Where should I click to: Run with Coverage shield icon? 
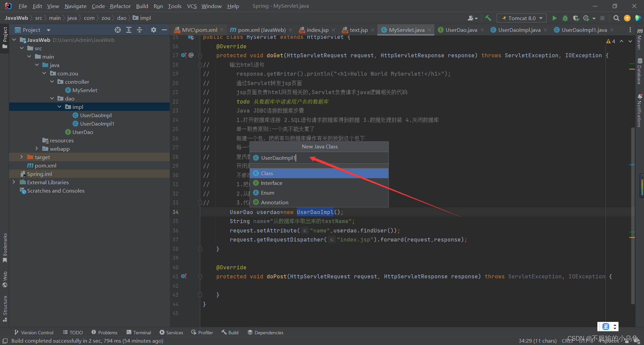click(x=576, y=18)
